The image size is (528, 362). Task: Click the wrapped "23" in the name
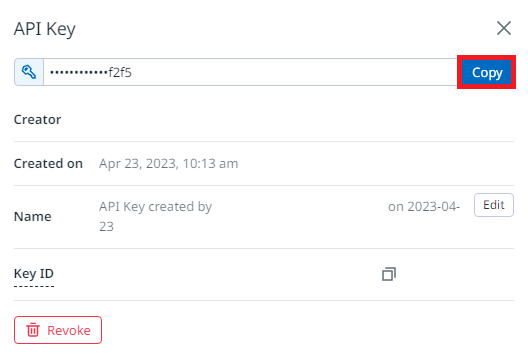[x=106, y=227]
